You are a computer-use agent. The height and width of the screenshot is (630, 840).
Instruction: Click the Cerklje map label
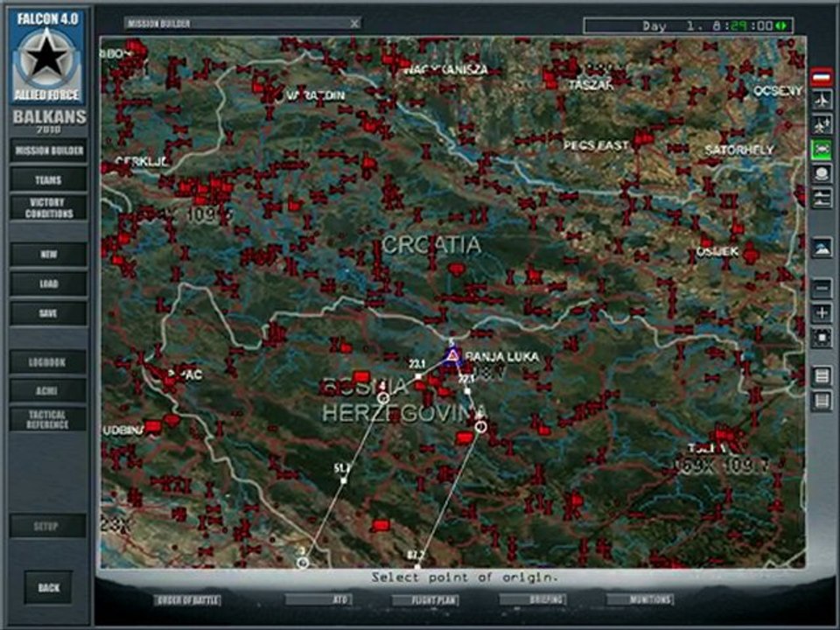pos(142,161)
